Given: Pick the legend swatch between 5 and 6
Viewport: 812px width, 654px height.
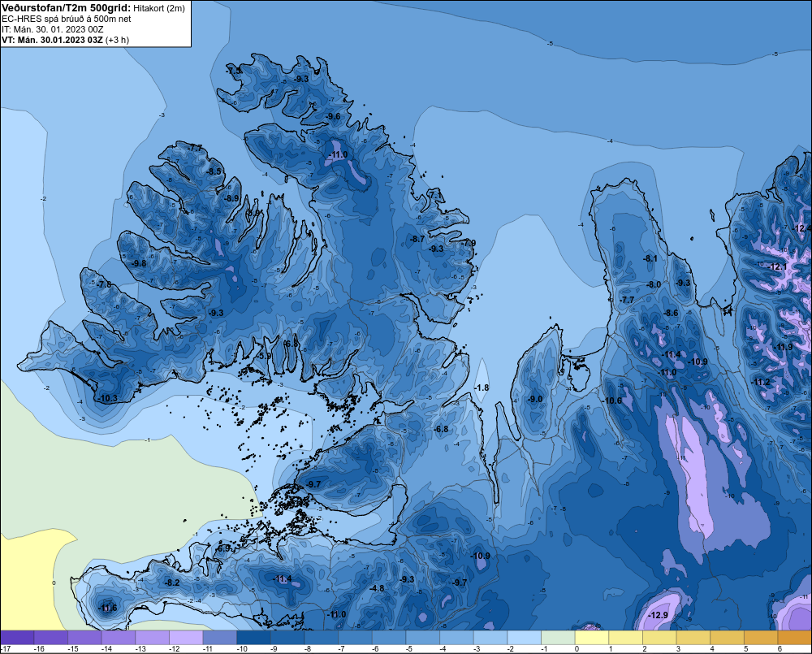Looking at the screenshot, I should coord(761,638).
